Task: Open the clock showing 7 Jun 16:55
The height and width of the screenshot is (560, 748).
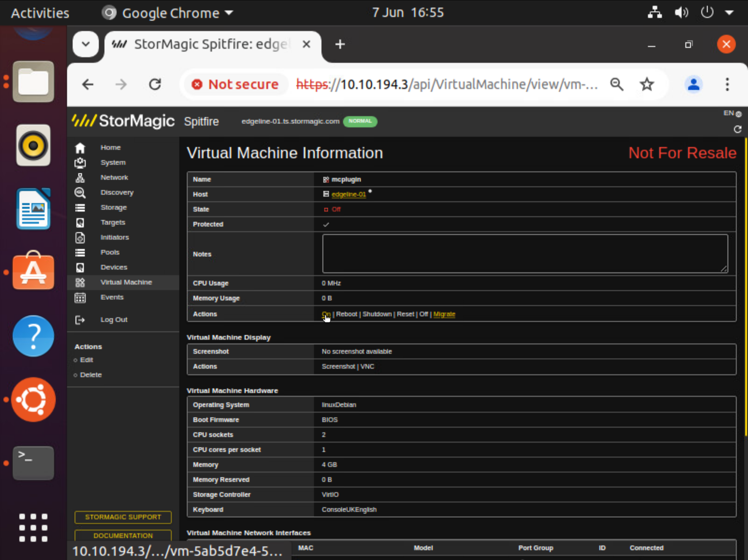Action: tap(408, 12)
